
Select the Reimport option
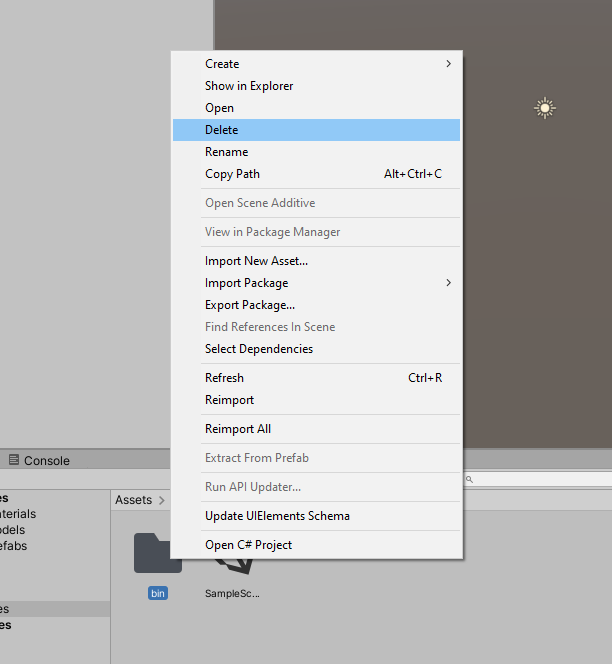[x=316, y=400]
